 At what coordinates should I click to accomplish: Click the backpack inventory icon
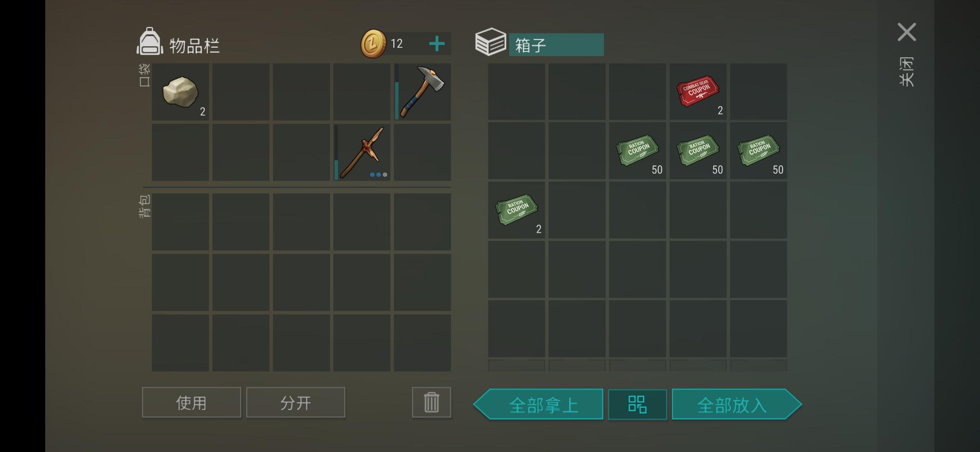150,42
